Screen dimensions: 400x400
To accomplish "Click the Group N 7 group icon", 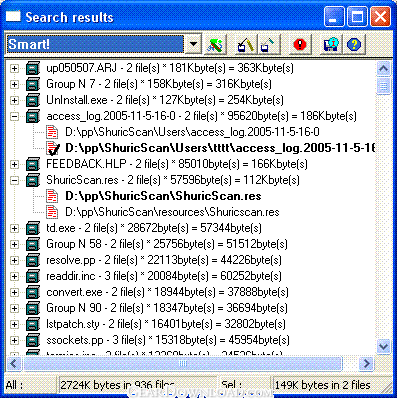I will pyautogui.click(x=33, y=84).
